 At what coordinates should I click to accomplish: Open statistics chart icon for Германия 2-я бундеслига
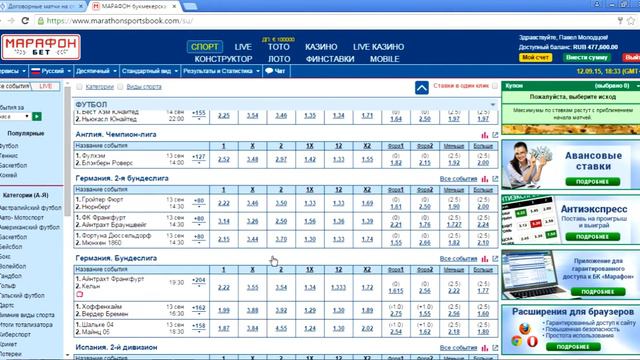[x=484, y=179]
